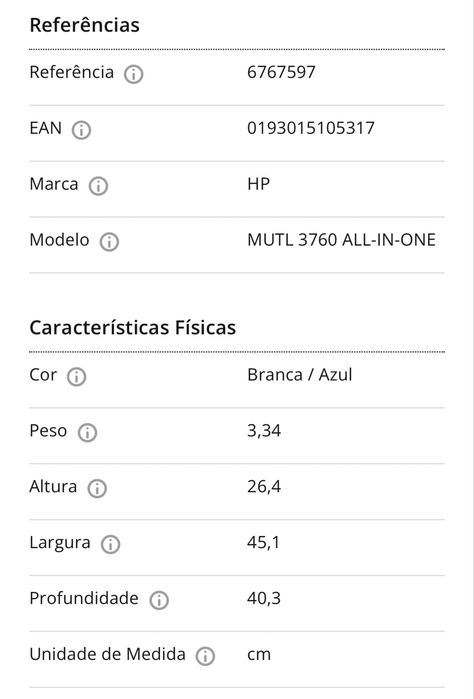Select the model text MUTL 3760 ALL-IN-ONE

342,240
